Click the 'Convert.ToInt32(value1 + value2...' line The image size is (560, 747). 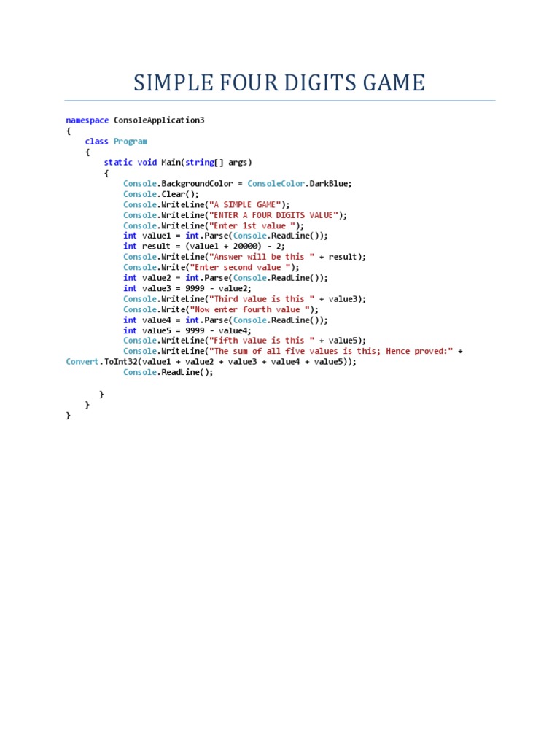pyautogui.click(x=211, y=362)
